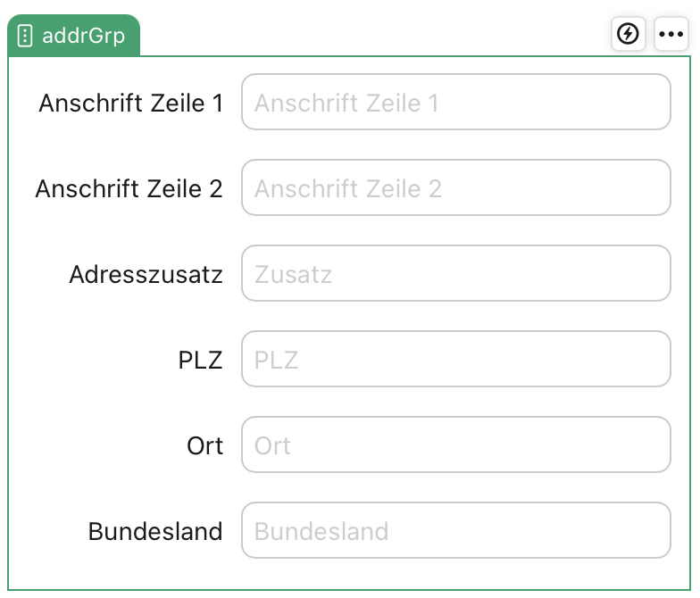Select the "Ort" field label
The width and height of the screenshot is (700, 598).
(x=204, y=445)
